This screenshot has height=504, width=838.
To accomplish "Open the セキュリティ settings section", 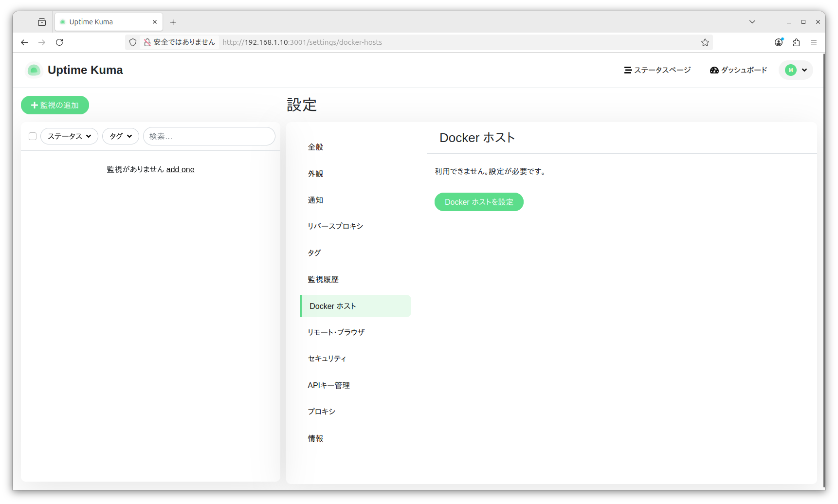I will click(327, 359).
